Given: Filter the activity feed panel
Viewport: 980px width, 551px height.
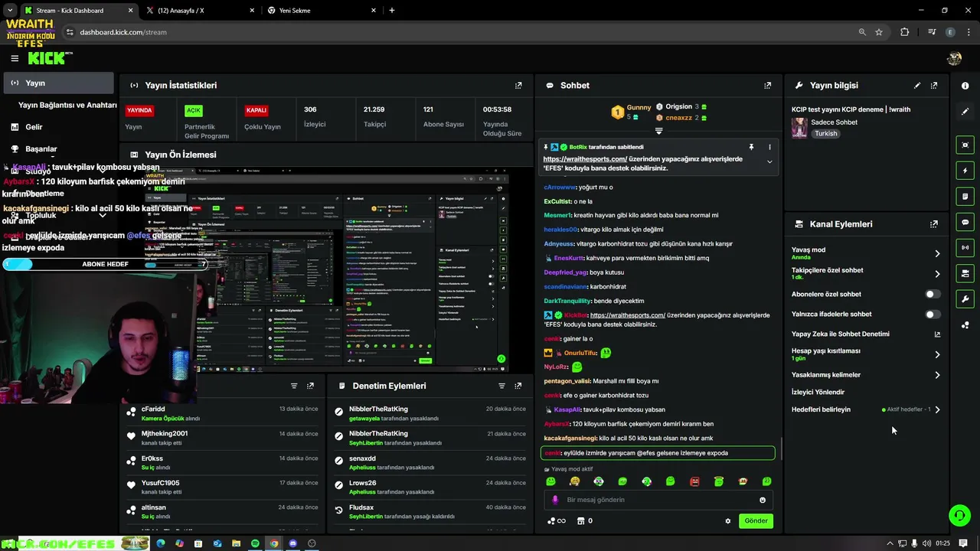Looking at the screenshot, I should coord(294,386).
